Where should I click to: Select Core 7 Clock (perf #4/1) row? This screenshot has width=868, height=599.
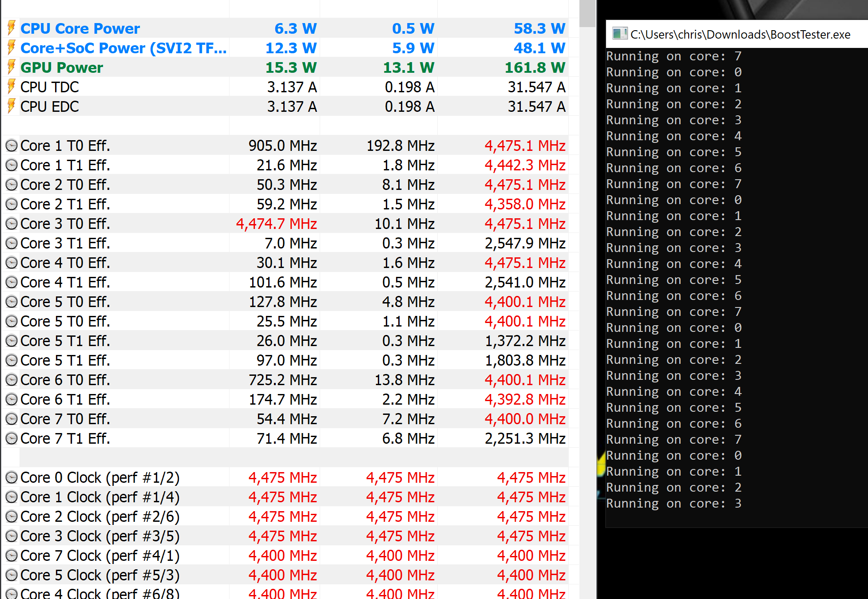pyautogui.click(x=100, y=556)
